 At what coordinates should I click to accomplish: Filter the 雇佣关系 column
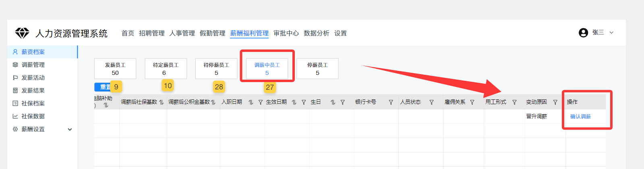472,102
